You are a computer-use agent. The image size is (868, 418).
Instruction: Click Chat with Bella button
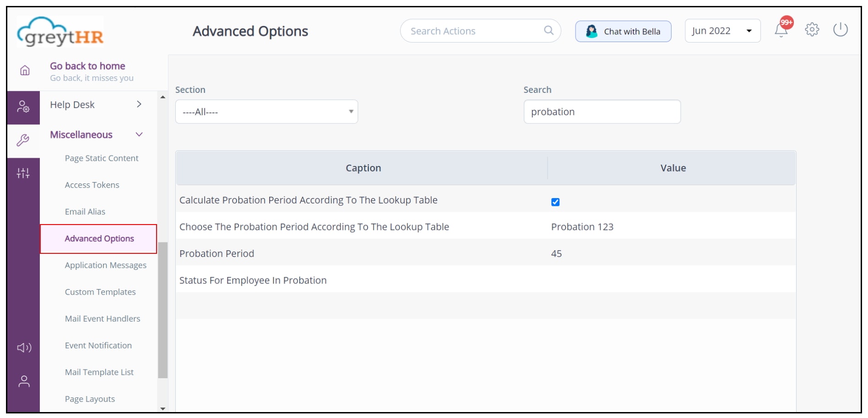tap(623, 31)
